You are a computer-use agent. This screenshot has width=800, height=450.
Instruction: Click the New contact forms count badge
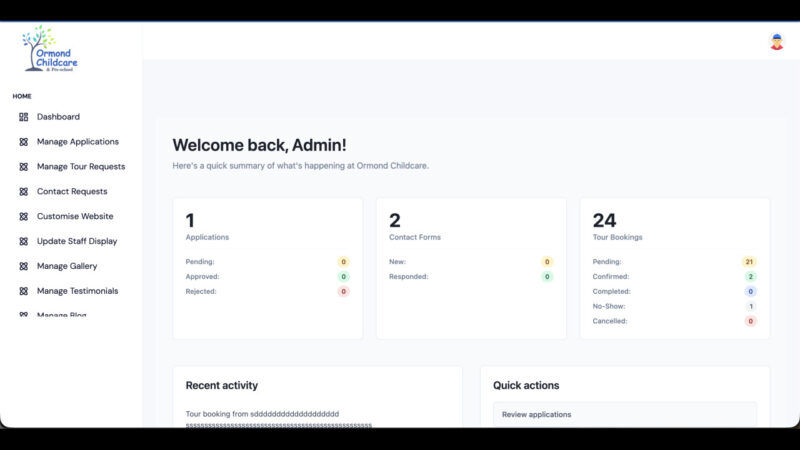pos(546,262)
